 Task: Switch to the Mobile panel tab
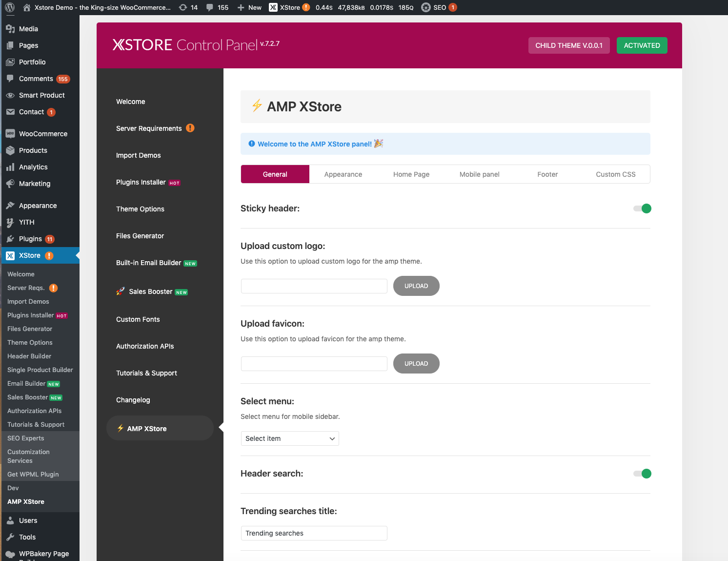pyautogui.click(x=480, y=174)
